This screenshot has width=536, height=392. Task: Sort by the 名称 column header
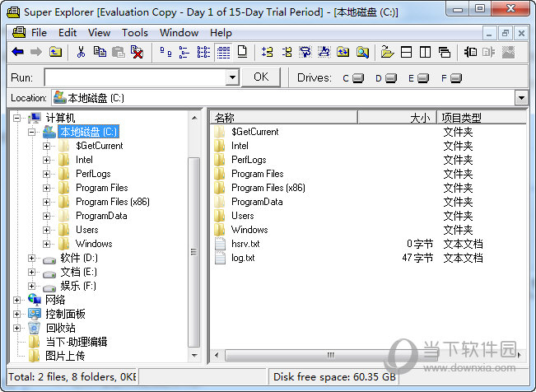(x=284, y=118)
